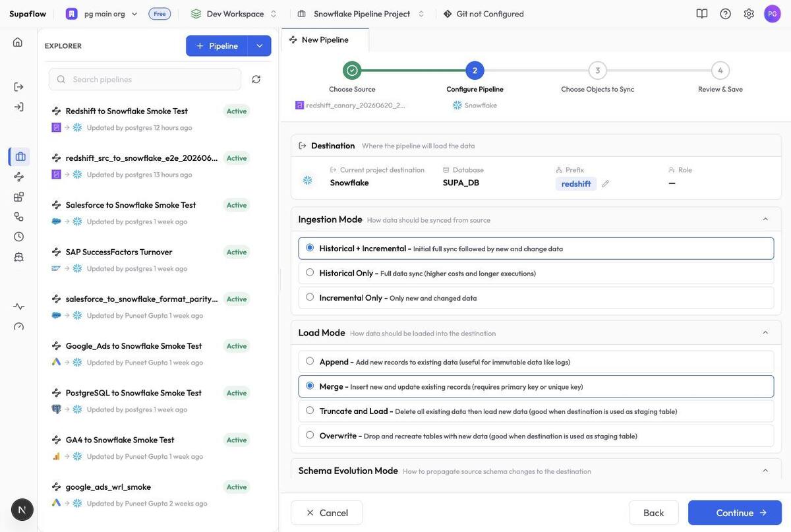Cancel the new pipeline setup
The image size is (791, 532).
point(327,513)
